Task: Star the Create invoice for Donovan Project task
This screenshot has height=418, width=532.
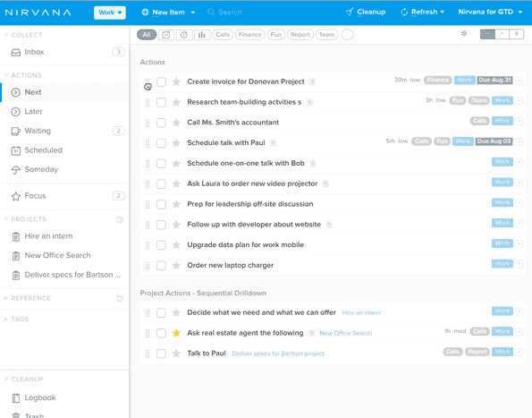Action: tap(176, 81)
